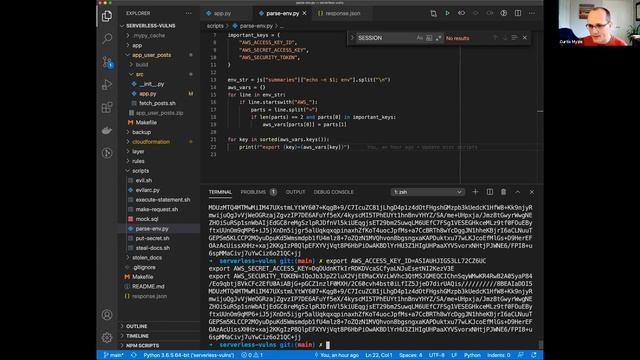Click the split editor icon
The image size is (640, 360).
(x=518, y=13)
